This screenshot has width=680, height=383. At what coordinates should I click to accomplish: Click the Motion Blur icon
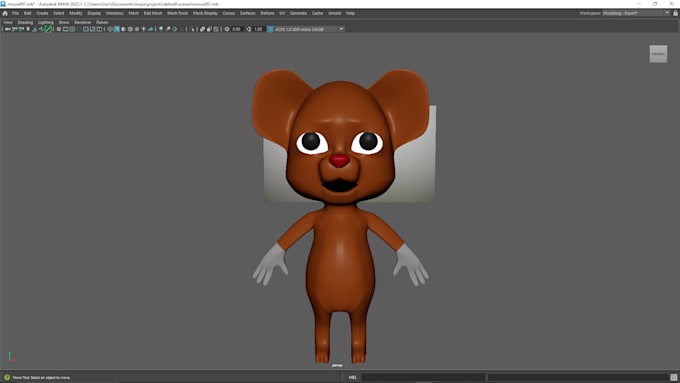click(168, 29)
